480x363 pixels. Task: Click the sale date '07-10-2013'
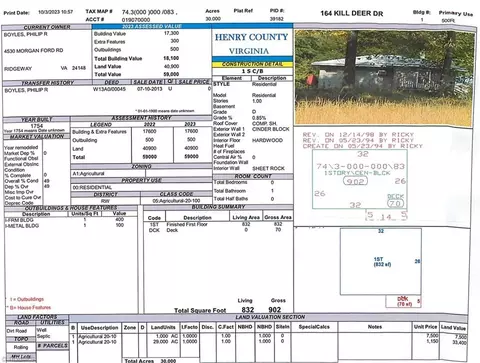pyautogui.click(x=150, y=89)
